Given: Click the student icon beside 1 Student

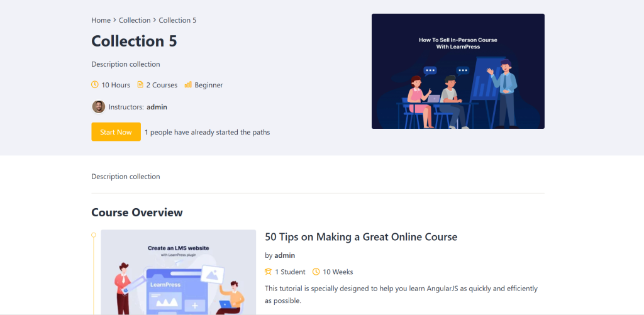Looking at the screenshot, I should coord(268,272).
